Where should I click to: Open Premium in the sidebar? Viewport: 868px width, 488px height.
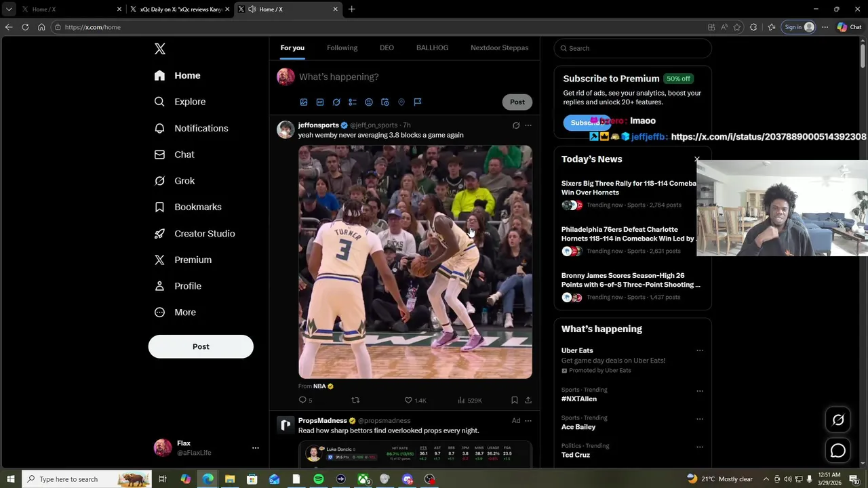click(x=183, y=260)
